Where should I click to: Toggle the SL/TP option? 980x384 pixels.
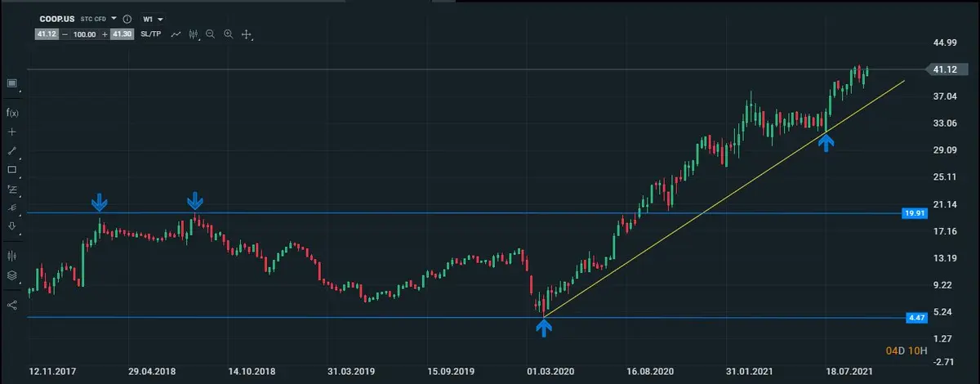click(x=152, y=34)
